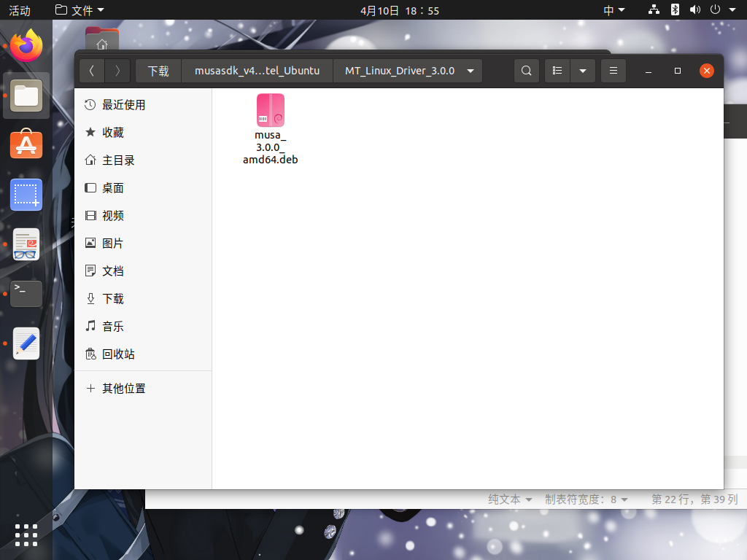The height and width of the screenshot is (560, 747).
Task: Toggle list view layout button
Action: [x=557, y=71]
